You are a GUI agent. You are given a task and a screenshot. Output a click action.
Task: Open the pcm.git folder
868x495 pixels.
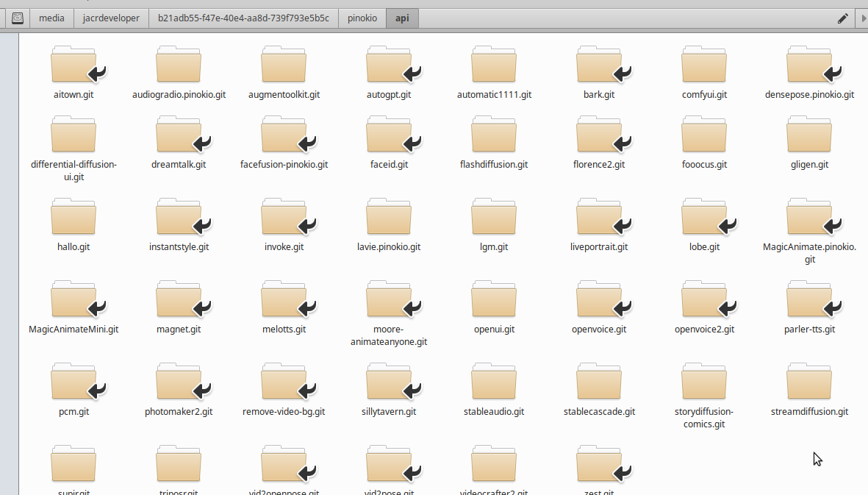(73, 382)
